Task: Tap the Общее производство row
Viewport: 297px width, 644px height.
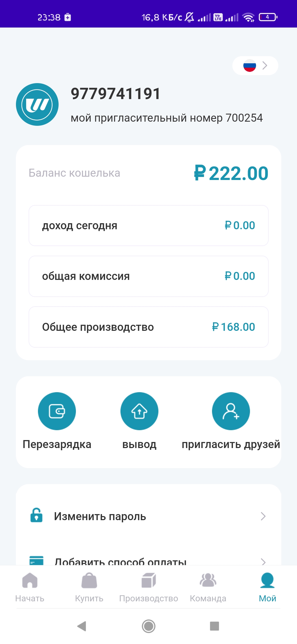Action: tap(148, 327)
